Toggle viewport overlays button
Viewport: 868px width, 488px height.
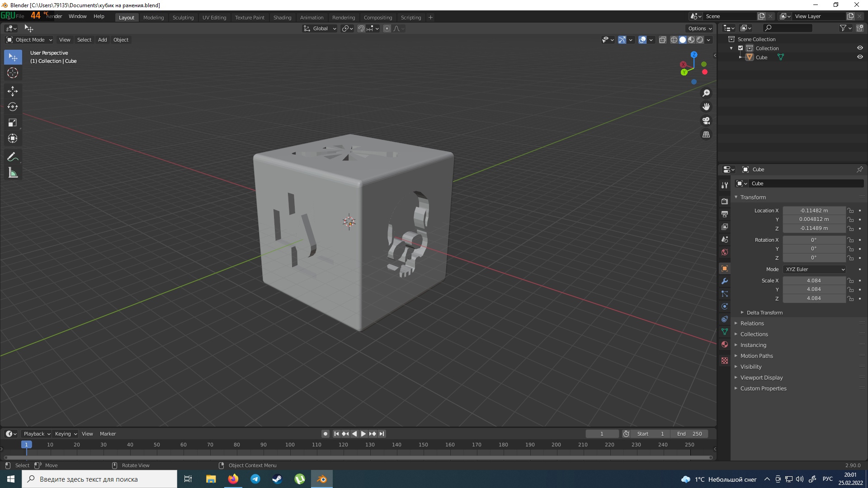[x=642, y=40]
